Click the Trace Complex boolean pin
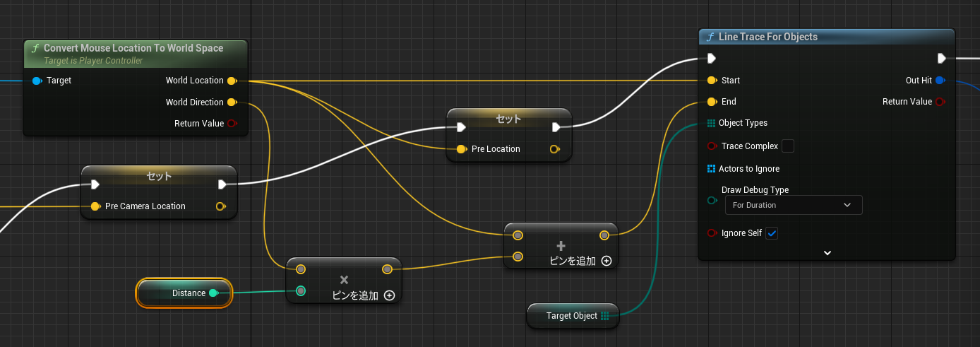The image size is (980, 347). 712,146
